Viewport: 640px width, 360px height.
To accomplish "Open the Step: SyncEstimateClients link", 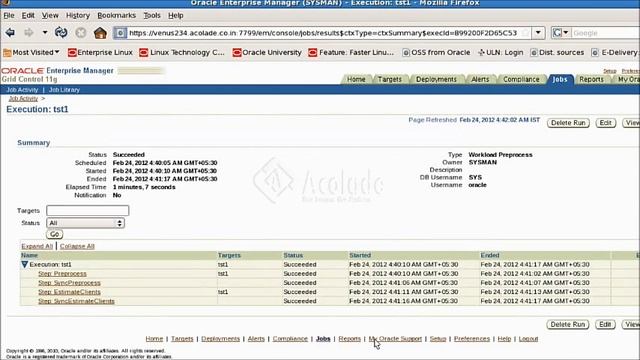I will 76,301.
